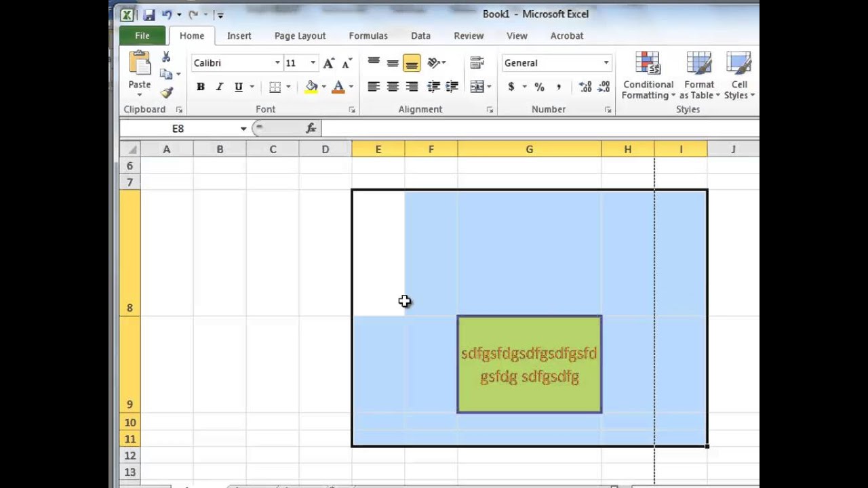This screenshot has width=868, height=488.
Task: Switch to the Data tab
Action: (x=420, y=36)
